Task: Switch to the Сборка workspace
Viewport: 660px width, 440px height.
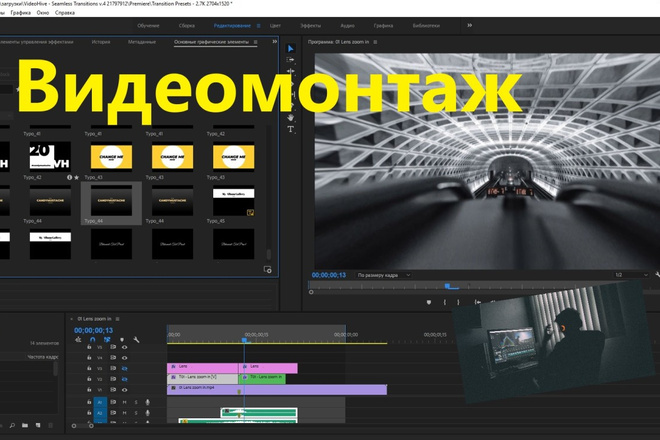Action: coord(186,26)
